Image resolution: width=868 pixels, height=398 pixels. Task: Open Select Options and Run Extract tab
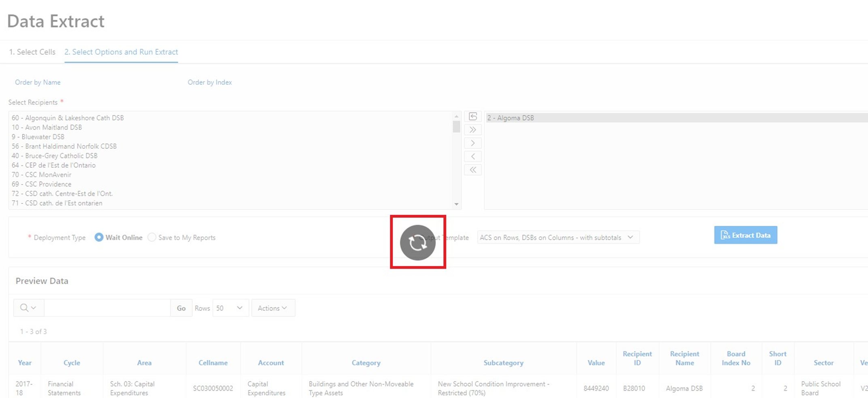(x=121, y=52)
